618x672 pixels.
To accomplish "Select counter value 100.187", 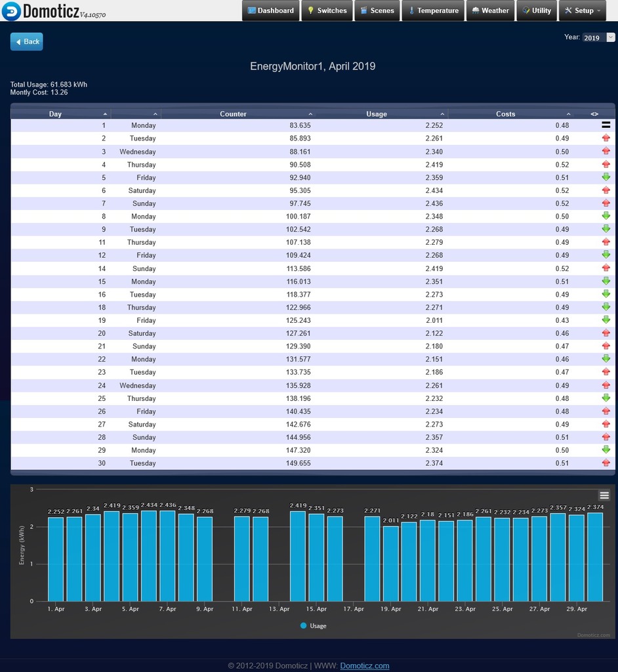I will pos(299,216).
